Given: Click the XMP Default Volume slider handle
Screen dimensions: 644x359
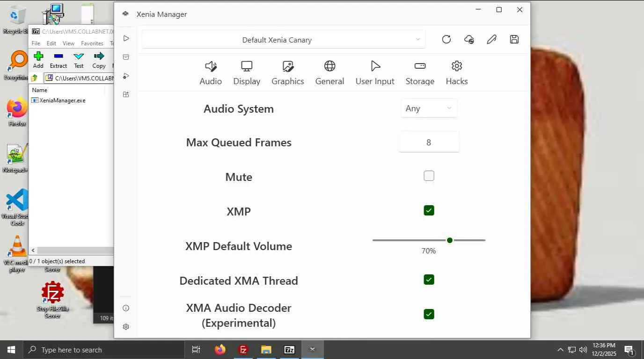Looking at the screenshot, I should (450, 240).
